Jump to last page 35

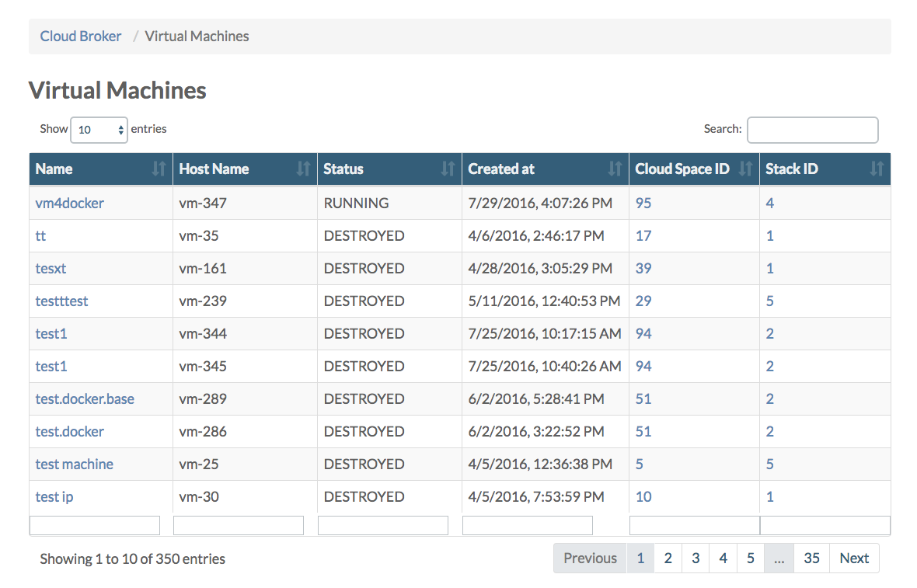pos(811,558)
